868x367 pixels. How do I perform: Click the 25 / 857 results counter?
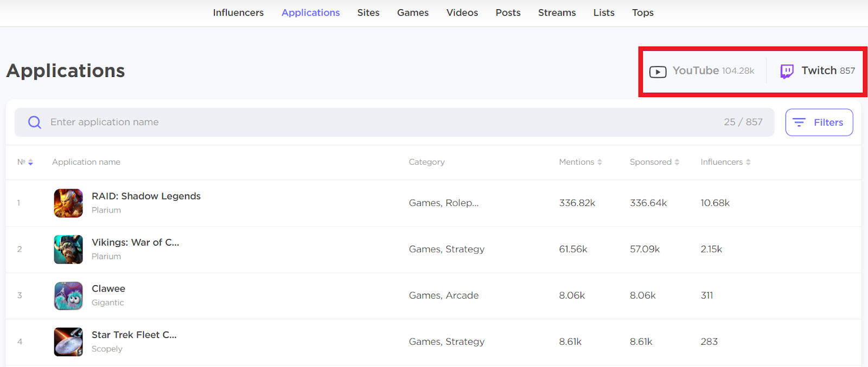pos(743,123)
